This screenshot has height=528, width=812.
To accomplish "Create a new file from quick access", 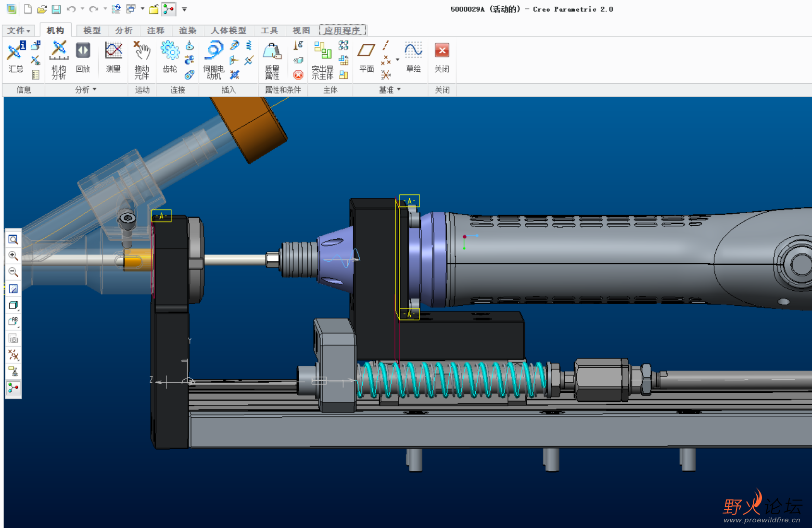I will [x=28, y=9].
